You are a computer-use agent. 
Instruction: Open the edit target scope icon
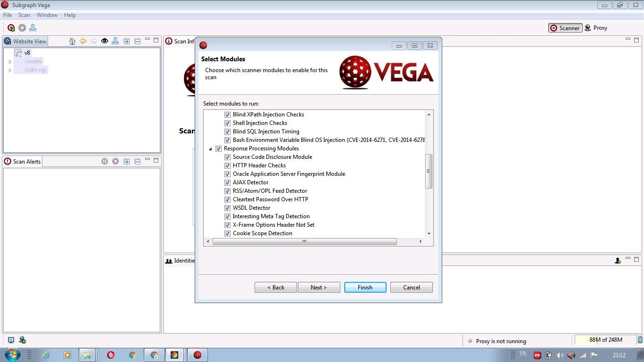click(33, 28)
